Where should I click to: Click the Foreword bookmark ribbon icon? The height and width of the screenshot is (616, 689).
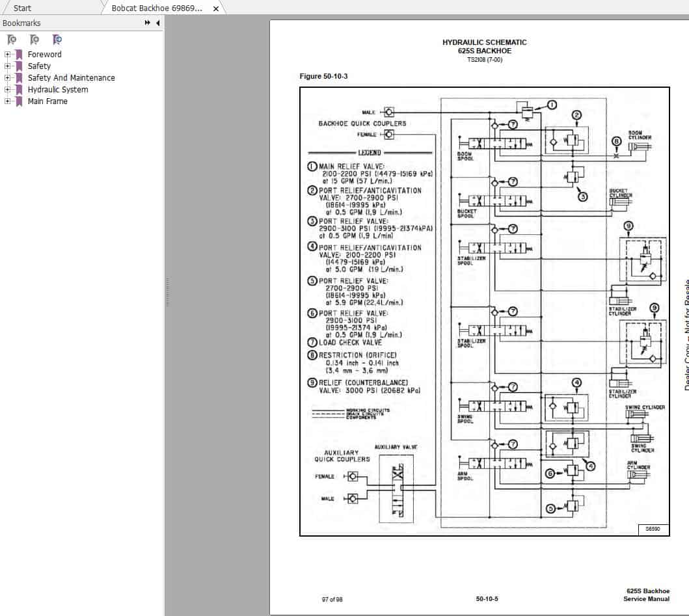18,55
